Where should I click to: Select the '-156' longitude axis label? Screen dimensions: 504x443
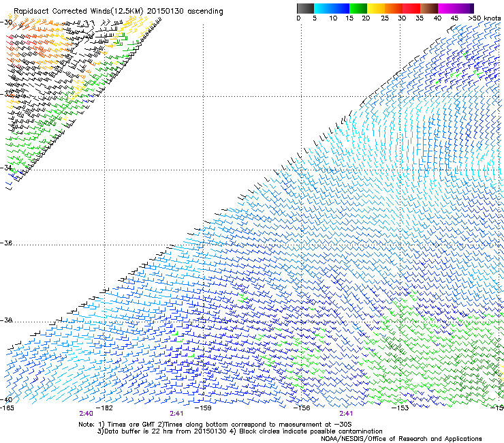pyautogui.click(x=302, y=408)
